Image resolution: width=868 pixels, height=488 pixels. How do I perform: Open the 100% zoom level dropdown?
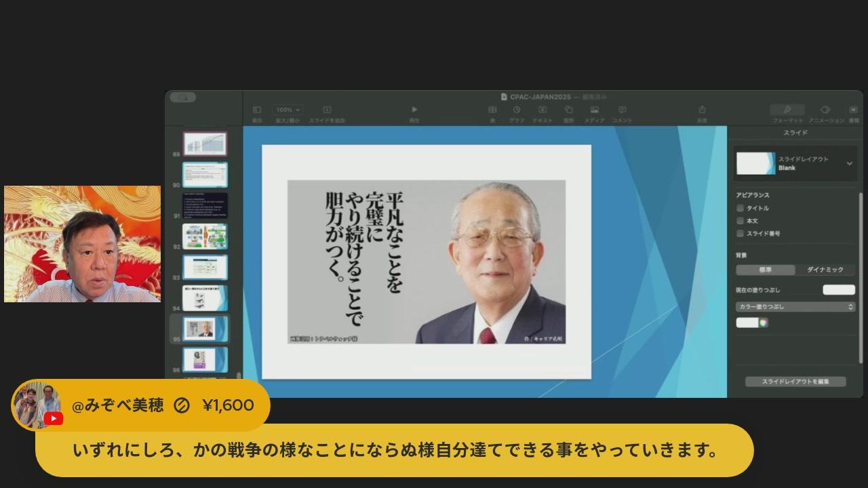tap(288, 110)
